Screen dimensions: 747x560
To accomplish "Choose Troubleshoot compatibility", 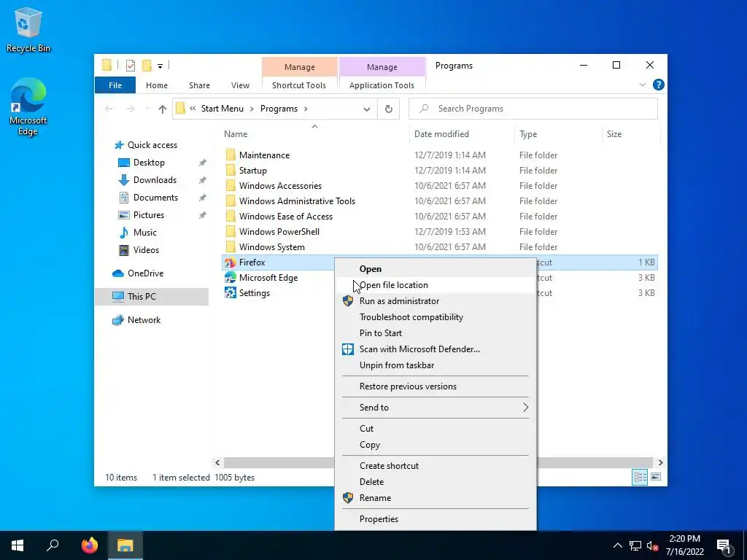I will pyautogui.click(x=436, y=317).
